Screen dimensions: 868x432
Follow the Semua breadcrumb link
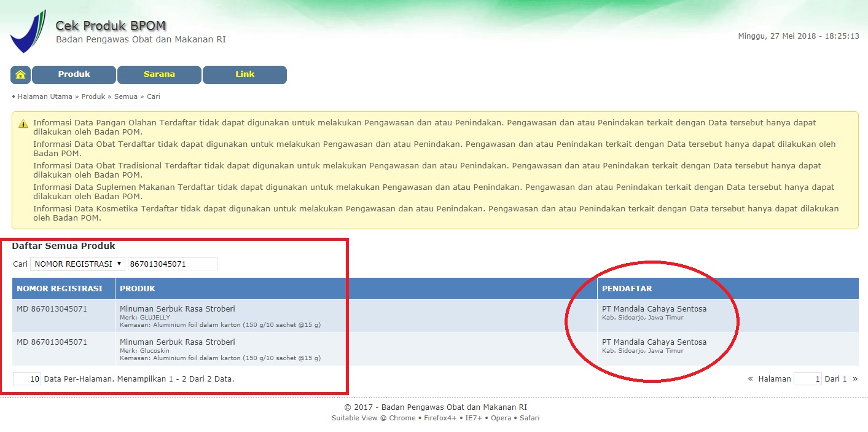coord(126,96)
